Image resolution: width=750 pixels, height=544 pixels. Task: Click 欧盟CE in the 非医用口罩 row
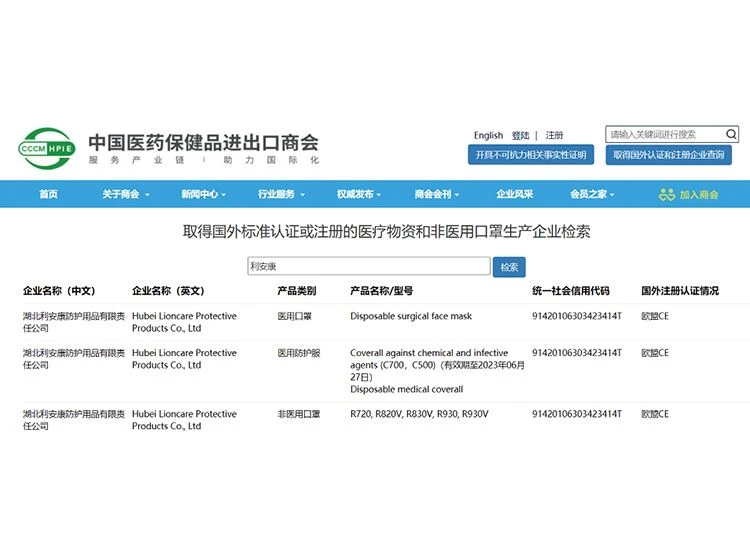[655, 414]
